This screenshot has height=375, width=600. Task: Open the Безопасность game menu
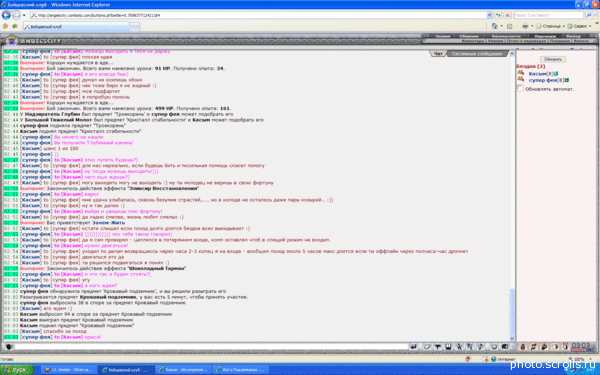coord(506,36)
